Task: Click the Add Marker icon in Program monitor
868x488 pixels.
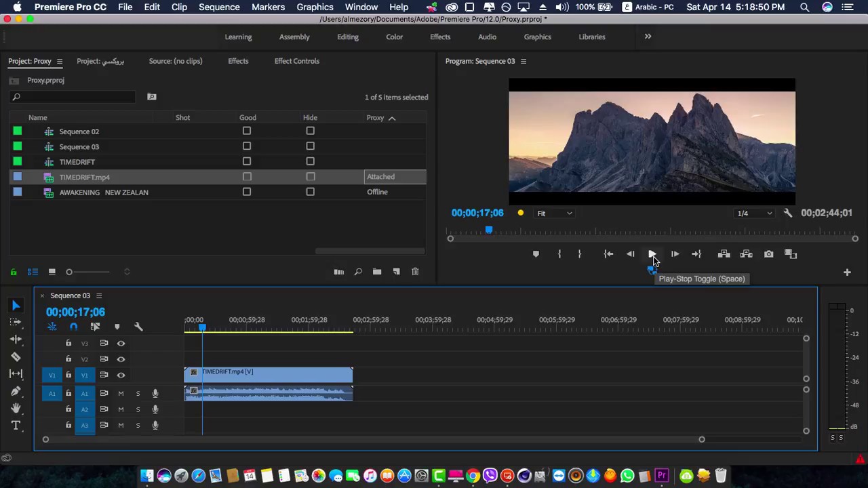Action: pos(536,254)
